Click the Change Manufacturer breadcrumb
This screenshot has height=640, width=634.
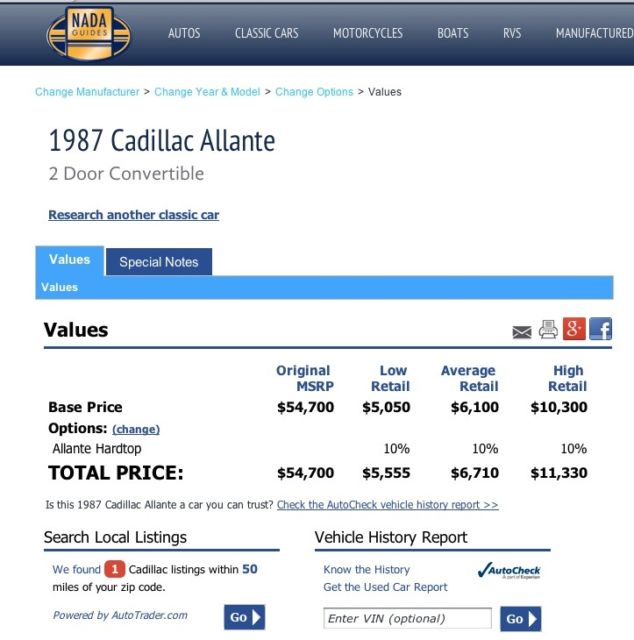[87, 92]
